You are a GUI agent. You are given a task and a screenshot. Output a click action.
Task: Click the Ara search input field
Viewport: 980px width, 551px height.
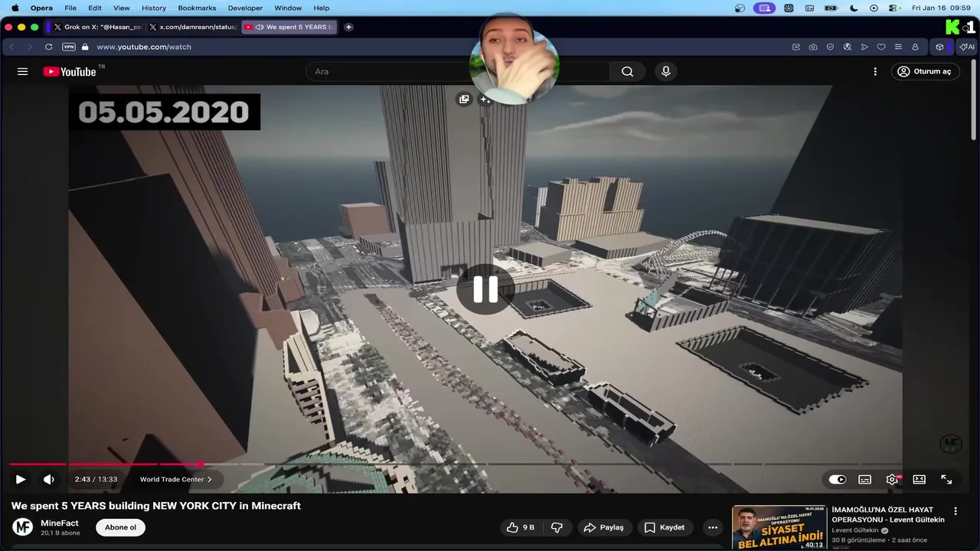tap(457, 71)
